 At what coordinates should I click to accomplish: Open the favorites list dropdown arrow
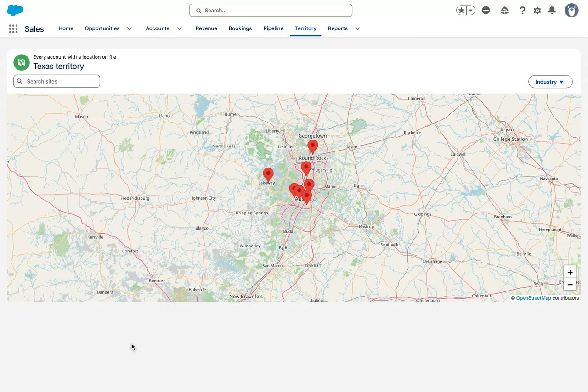471,10
